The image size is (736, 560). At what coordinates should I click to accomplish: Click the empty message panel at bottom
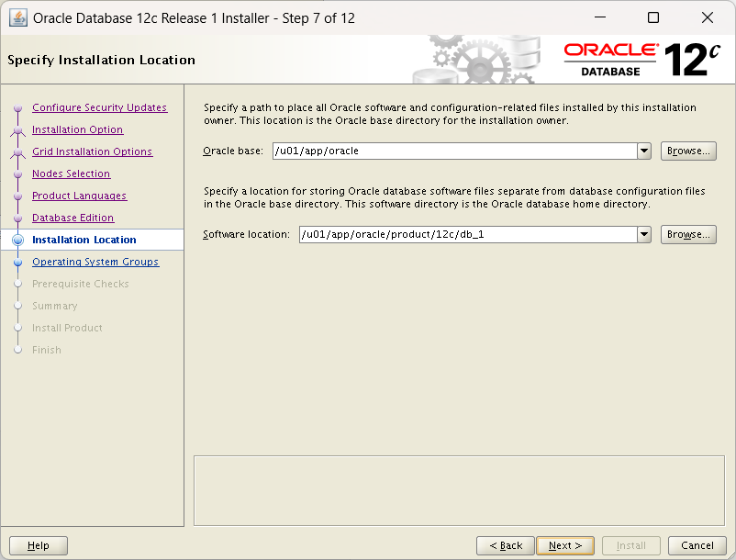(459, 490)
